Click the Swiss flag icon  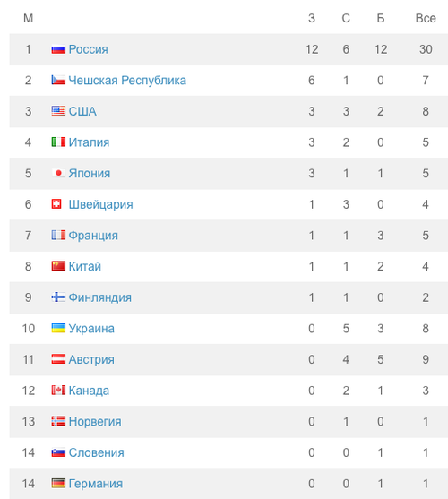point(56,204)
